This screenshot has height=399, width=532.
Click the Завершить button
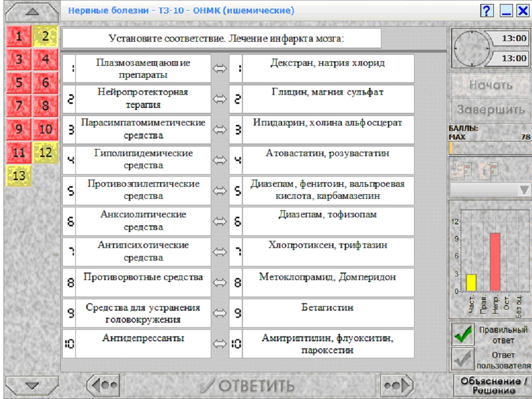(490, 109)
